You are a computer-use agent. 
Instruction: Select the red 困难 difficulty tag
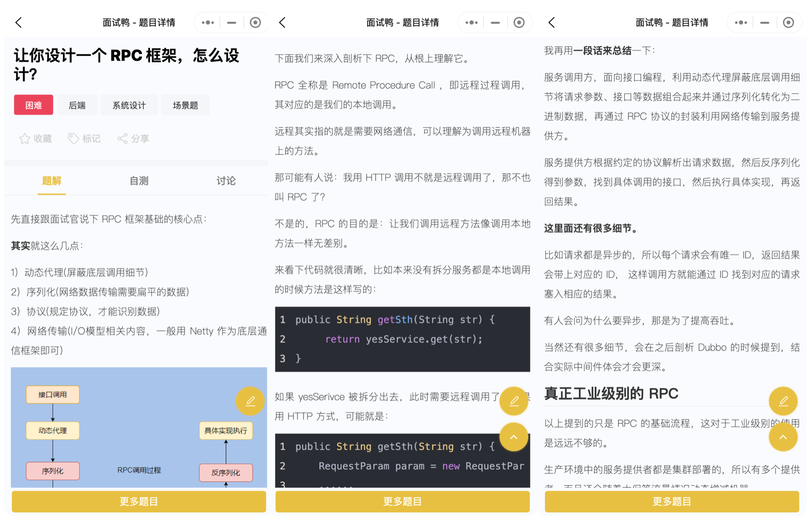click(33, 105)
